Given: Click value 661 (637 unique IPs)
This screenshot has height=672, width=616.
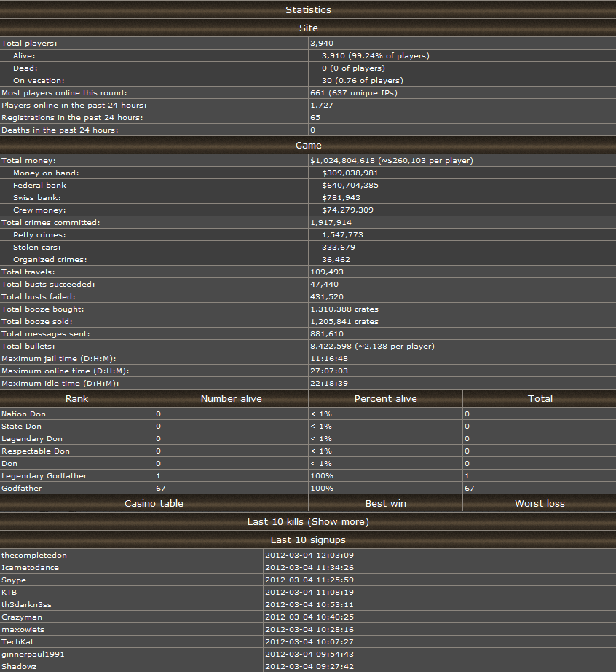Looking at the screenshot, I should click(354, 93).
